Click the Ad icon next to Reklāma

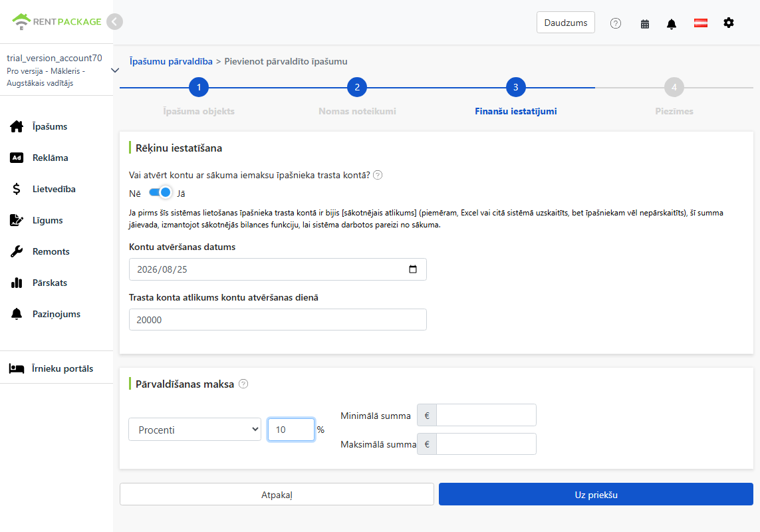coord(17,158)
